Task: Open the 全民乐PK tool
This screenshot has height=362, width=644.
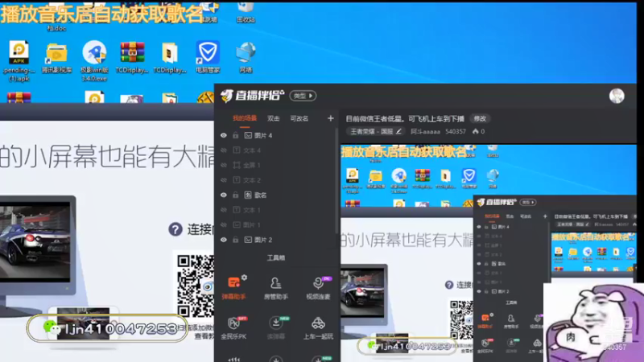Action: click(233, 327)
